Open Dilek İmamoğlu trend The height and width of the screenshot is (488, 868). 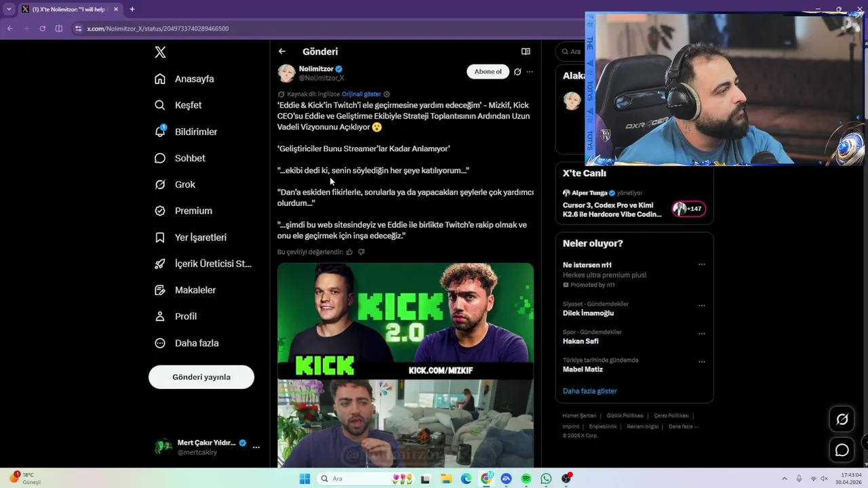(588, 313)
